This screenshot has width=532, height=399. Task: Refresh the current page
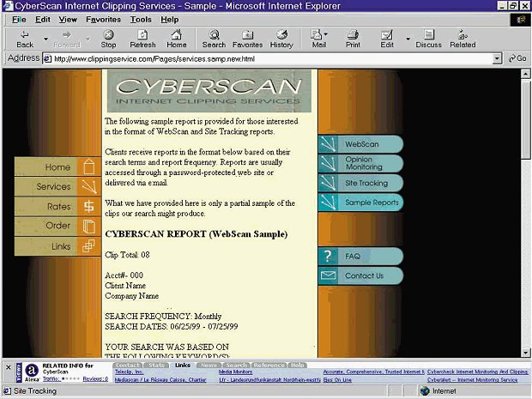pos(142,39)
